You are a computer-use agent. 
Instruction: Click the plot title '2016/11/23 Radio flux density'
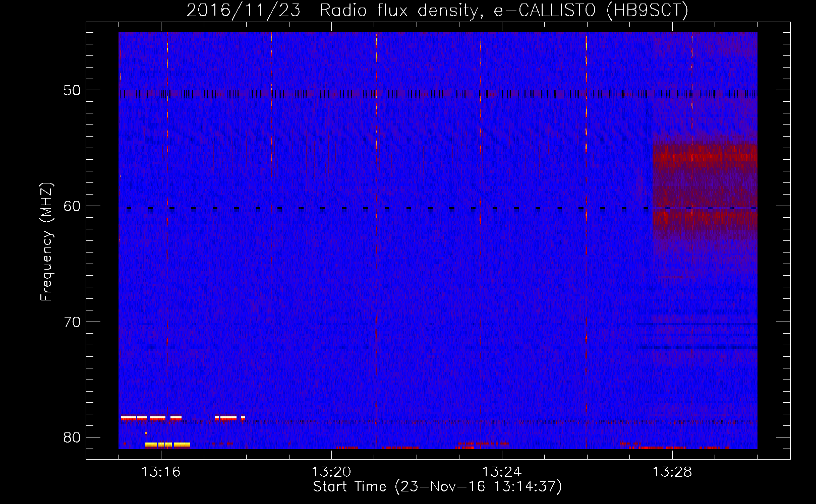332,10
